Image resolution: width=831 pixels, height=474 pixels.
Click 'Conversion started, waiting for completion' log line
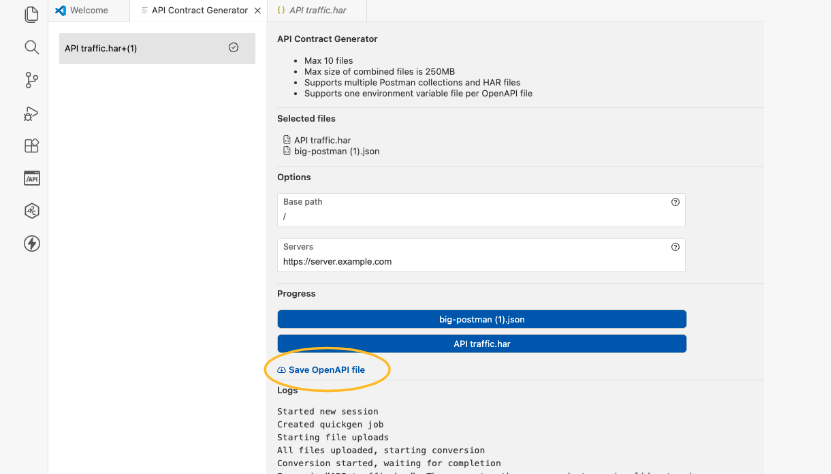pos(388,463)
